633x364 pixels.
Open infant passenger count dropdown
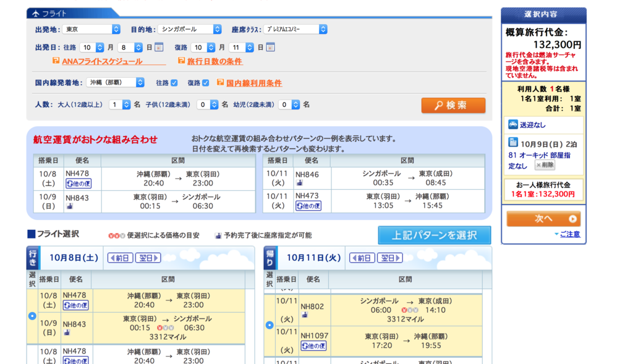289,104
